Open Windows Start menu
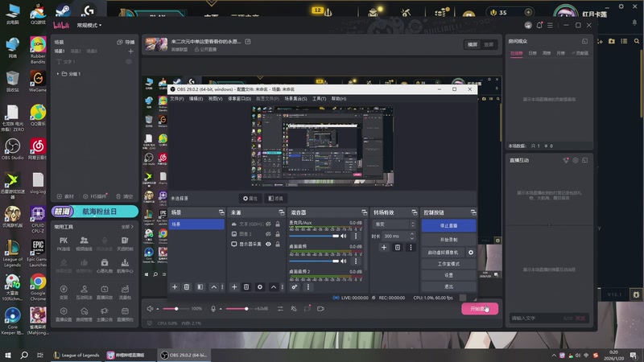This screenshot has width=644, height=362. coord(8,355)
